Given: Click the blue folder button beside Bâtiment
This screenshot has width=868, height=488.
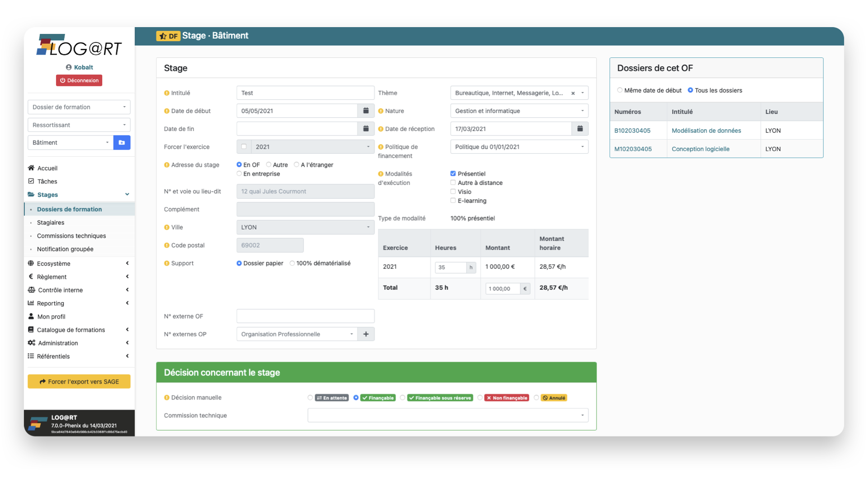Looking at the screenshot, I should coord(122,142).
